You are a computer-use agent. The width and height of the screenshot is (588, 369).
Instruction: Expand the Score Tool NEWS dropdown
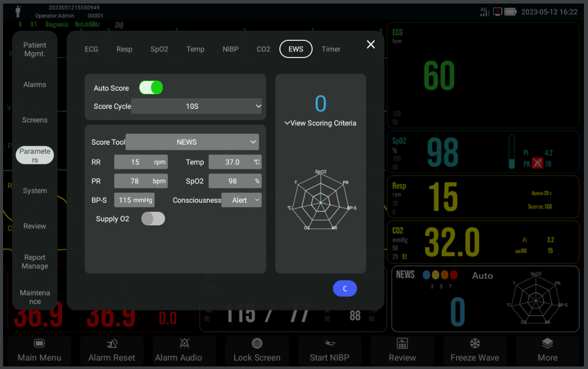[x=192, y=142]
